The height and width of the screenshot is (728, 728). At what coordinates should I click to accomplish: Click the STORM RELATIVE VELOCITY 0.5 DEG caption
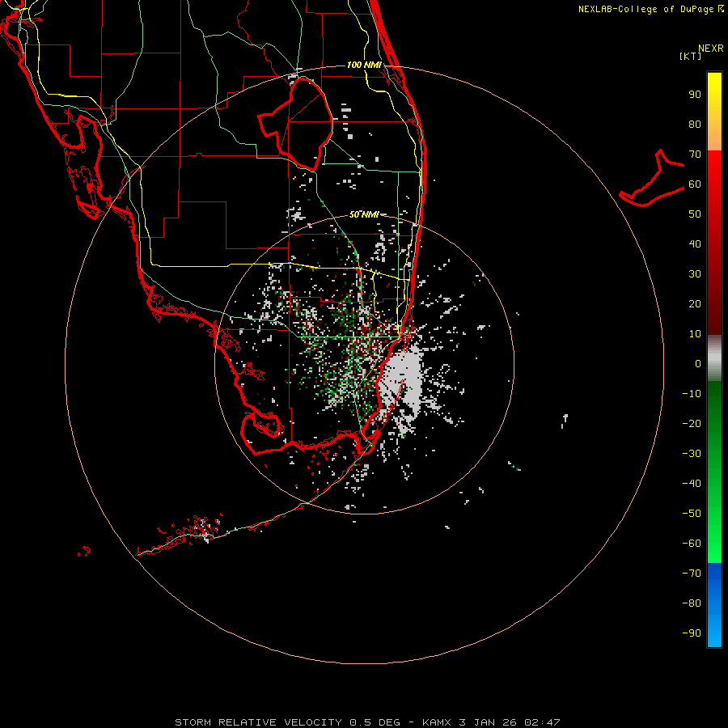tap(287, 722)
